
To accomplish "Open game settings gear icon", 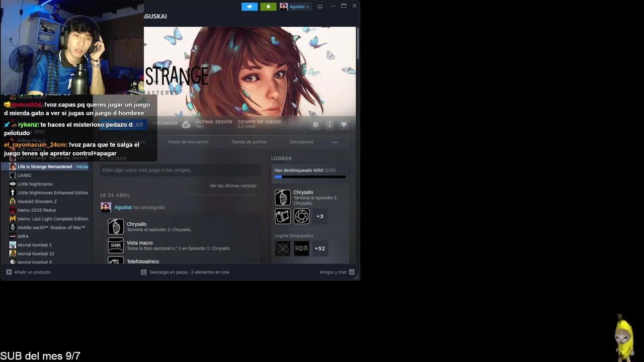I will click(315, 125).
